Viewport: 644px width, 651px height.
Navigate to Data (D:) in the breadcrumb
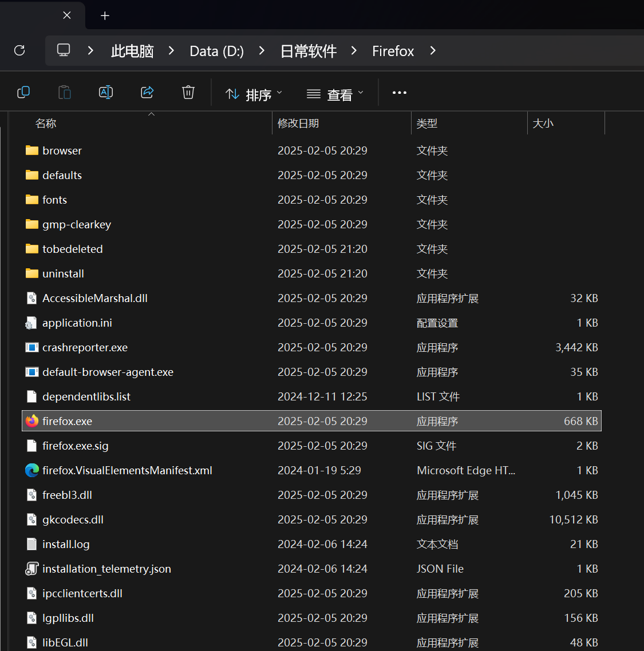[x=216, y=51]
